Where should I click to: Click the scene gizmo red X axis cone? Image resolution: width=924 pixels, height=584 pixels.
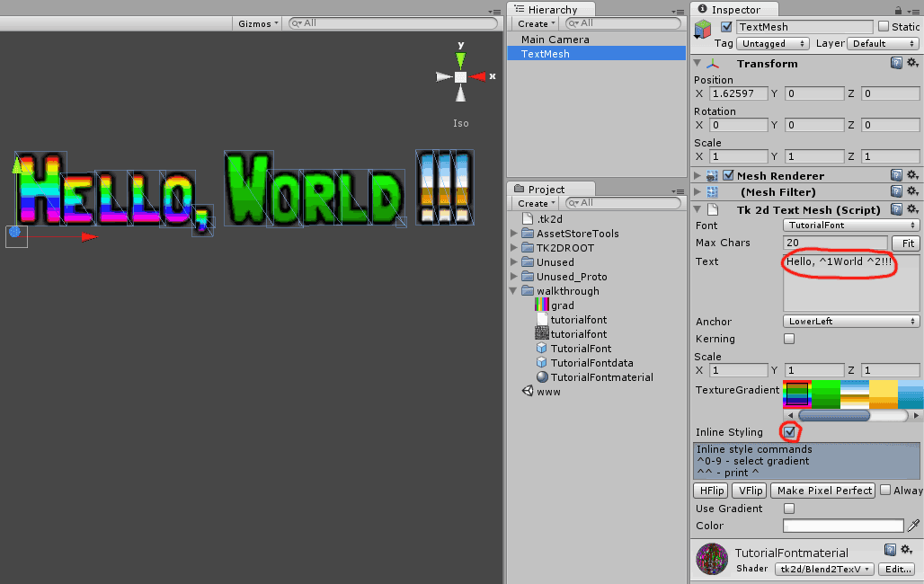pos(478,76)
